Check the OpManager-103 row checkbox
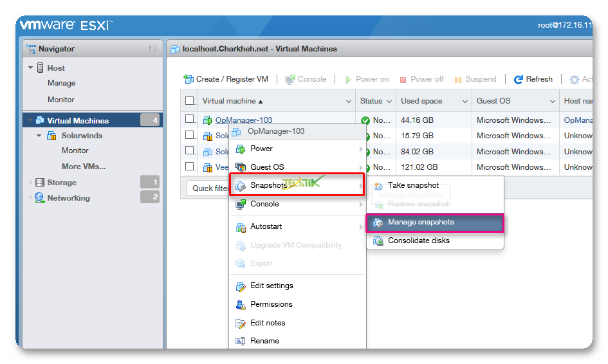 [x=190, y=119]
